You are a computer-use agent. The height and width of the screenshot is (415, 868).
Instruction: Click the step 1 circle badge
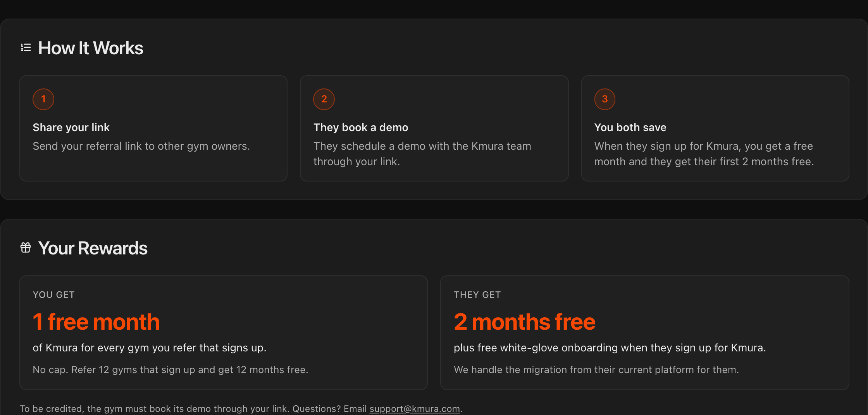[x=43, y=99]
